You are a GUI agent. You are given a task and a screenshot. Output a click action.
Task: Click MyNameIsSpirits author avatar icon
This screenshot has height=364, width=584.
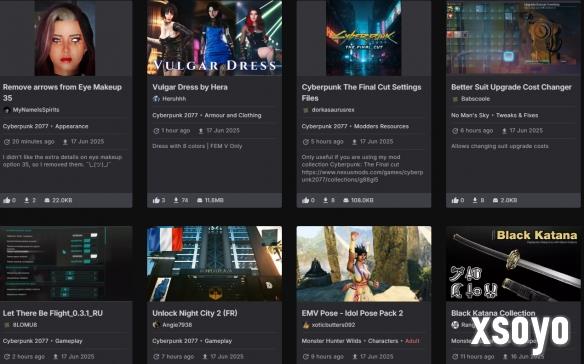[x=7, y=110]
